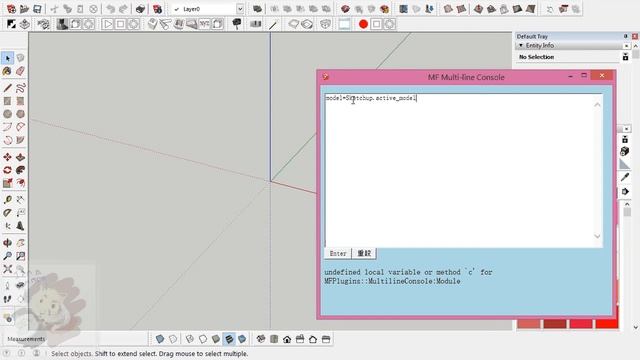Screen dimensions: 640x360
Task: Select the Paint Bucket tool
Action: [x=7, y=71]
